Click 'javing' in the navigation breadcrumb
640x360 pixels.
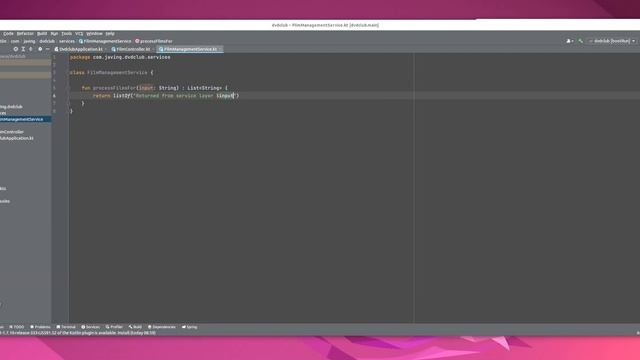29,41
